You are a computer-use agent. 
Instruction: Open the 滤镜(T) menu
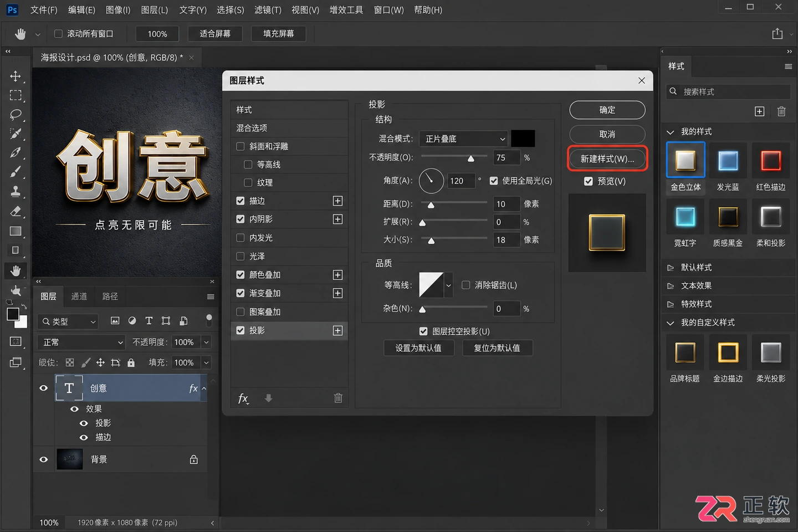[268, 10]
